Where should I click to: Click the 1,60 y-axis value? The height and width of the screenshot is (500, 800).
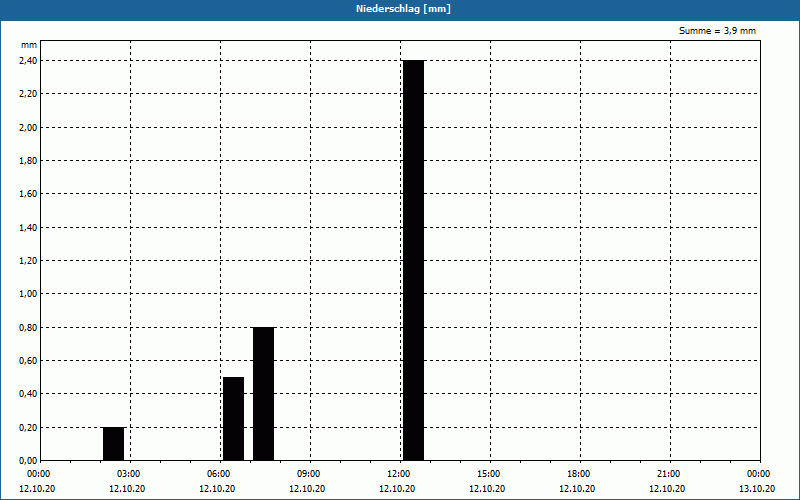pyautogui.click(x=28, y=194)
